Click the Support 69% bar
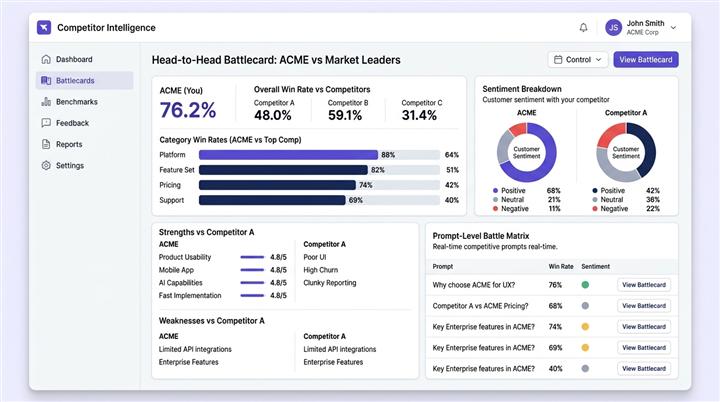This screenshot has width=720, height=402. click(272, 200)
